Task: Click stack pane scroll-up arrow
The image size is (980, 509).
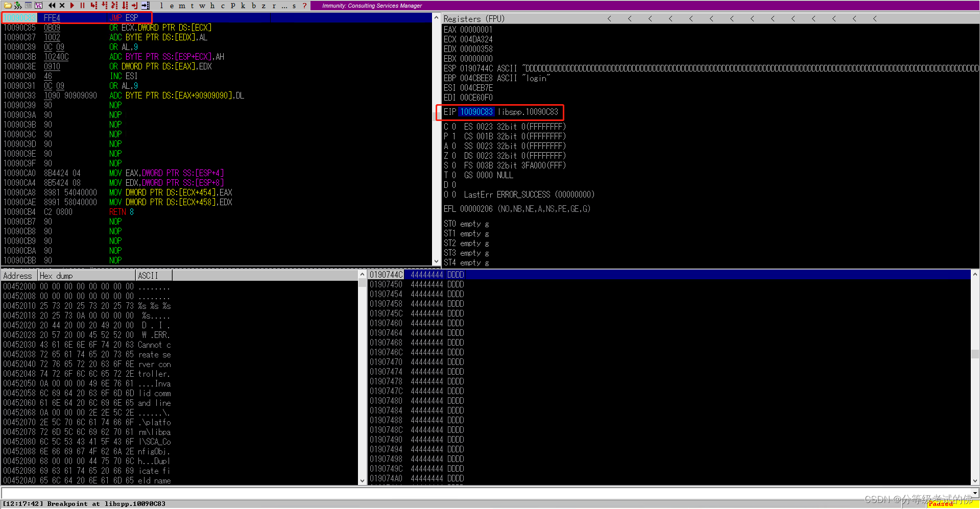Action: (975, 275)
